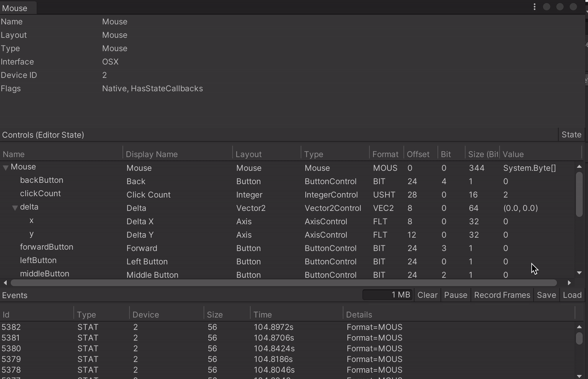This screenshot has width=588, height=379.
Task: Click the left arrow of horizontal scrollbar
Action: click(x=5, y=283)
